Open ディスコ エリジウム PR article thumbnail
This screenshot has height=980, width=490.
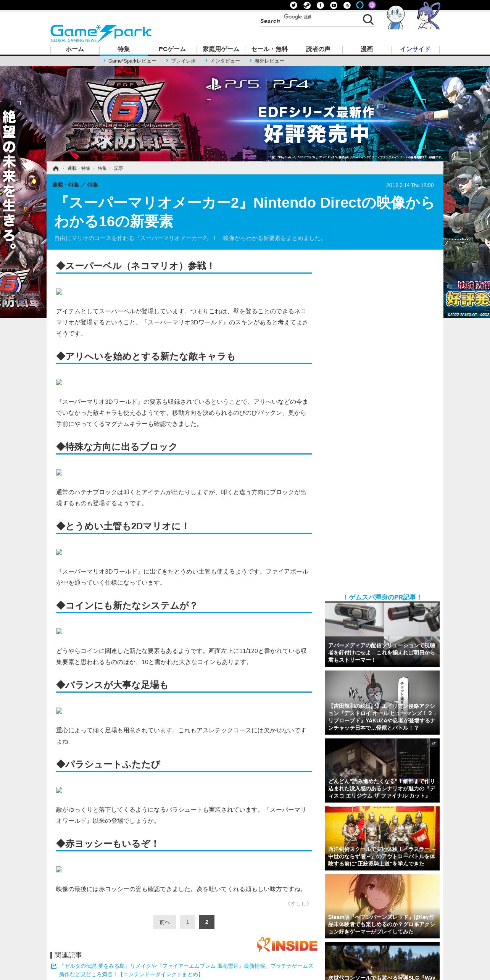pyautogui.click(x=382, y=770)
